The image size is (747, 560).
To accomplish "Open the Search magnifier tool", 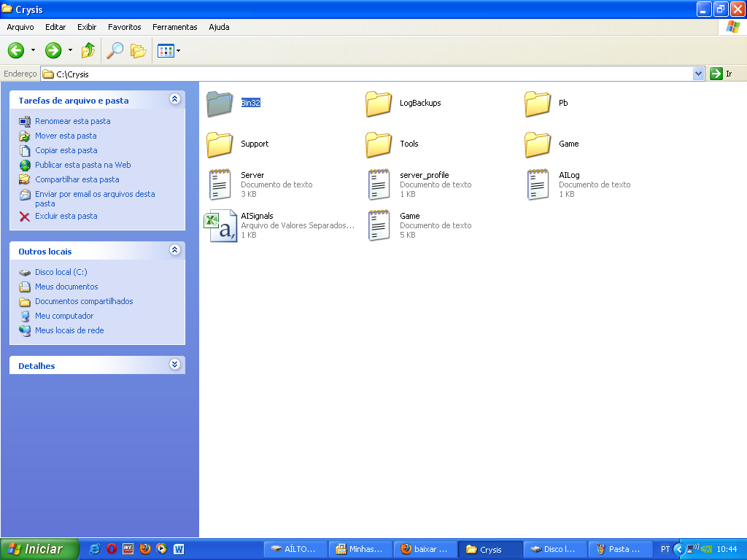I will coord(115,50).
